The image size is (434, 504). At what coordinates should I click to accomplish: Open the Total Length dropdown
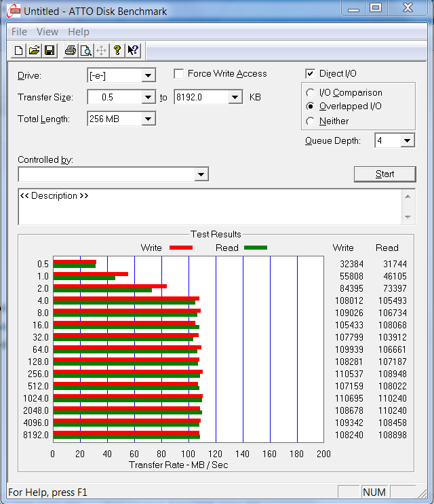149,119
